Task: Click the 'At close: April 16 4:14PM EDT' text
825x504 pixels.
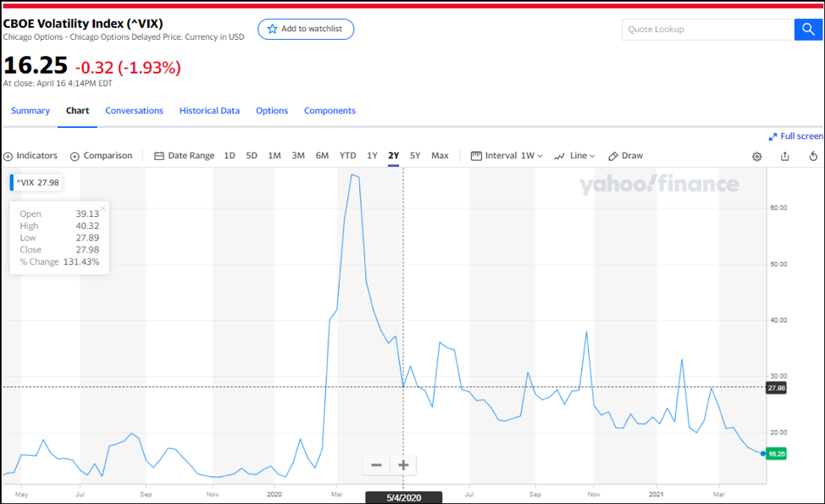Action: [x=58, y=83]
